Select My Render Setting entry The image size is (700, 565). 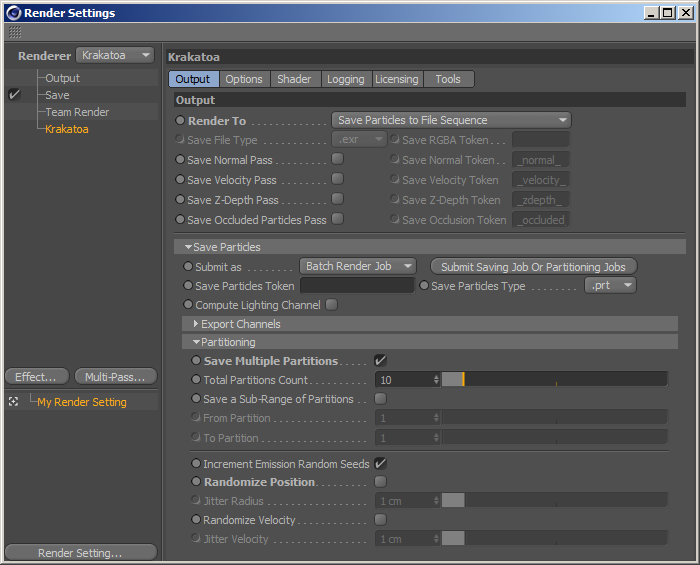tap(82, 402)
